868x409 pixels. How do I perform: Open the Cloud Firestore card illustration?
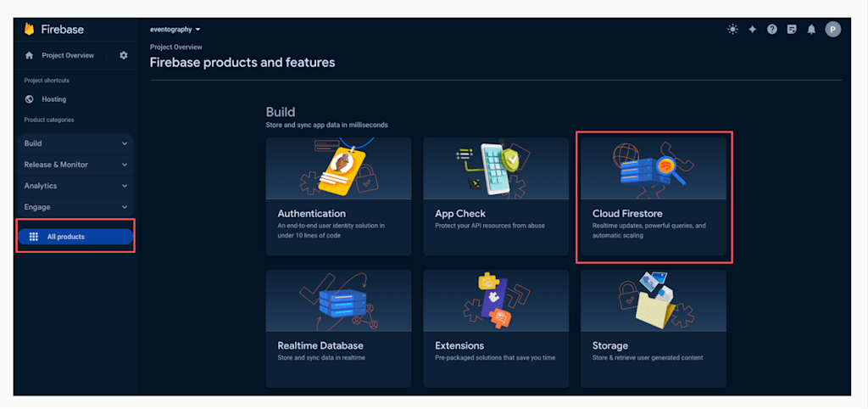tap(654, 169)
